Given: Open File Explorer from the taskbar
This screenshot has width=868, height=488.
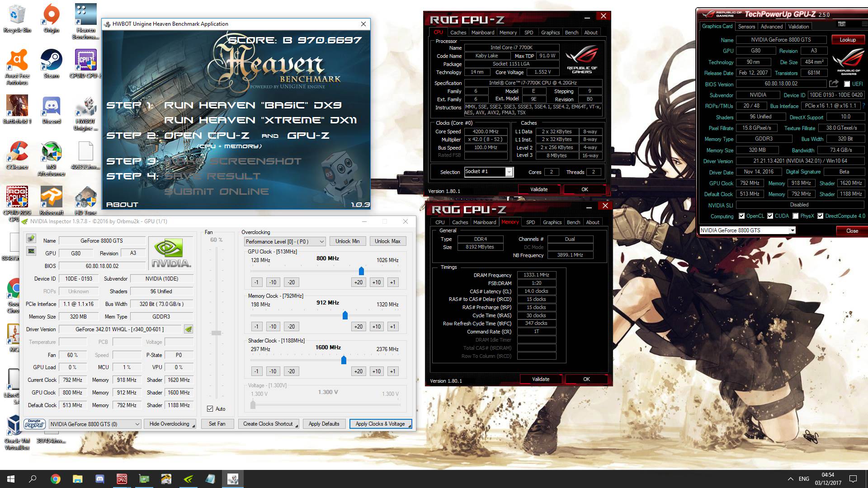Looking at the screenshot, I should click(x=77, y=479).
